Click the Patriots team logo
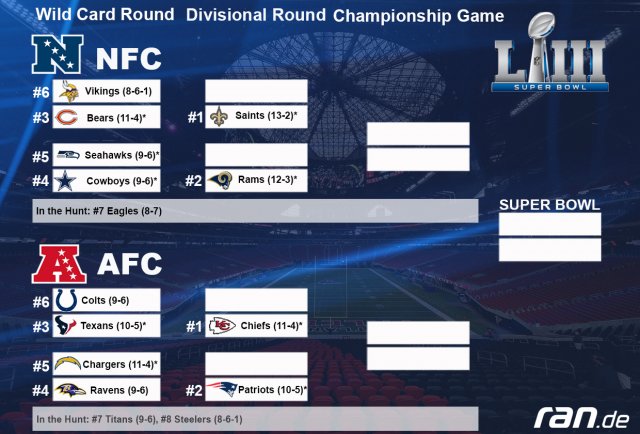The width and height of the screenshot is (640, 434). (x=222, y=388)
